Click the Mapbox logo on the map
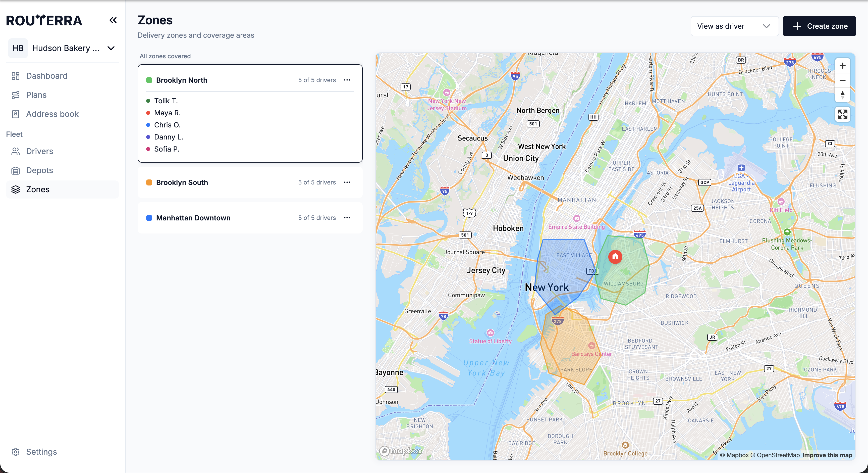This screenshot has height=473, width=868. 401,451
